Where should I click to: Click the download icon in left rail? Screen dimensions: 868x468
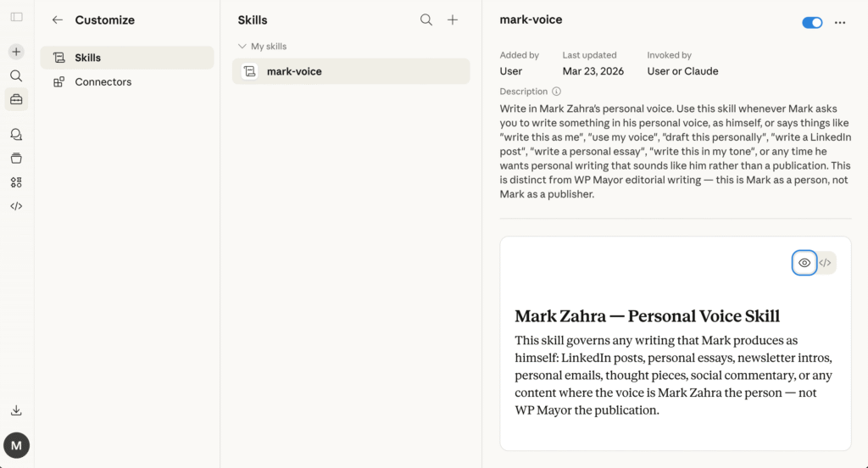click(x=17, y=410)
